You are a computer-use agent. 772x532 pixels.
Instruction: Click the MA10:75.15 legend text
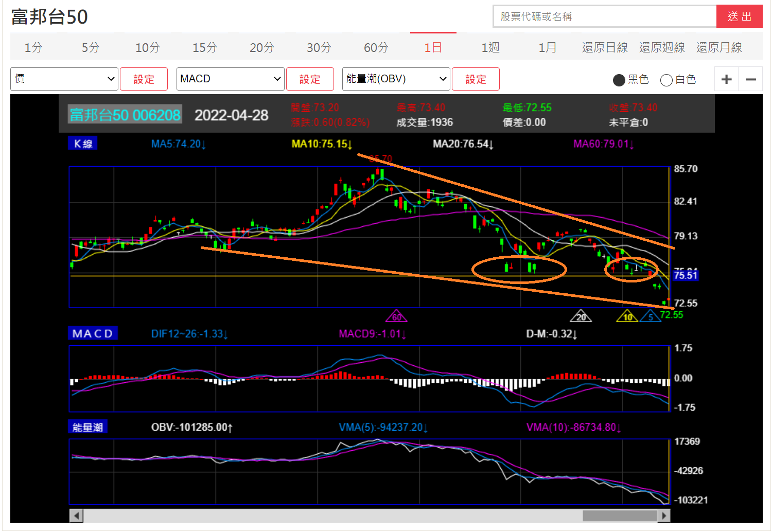pyautogui.click(x=322, y=144)
